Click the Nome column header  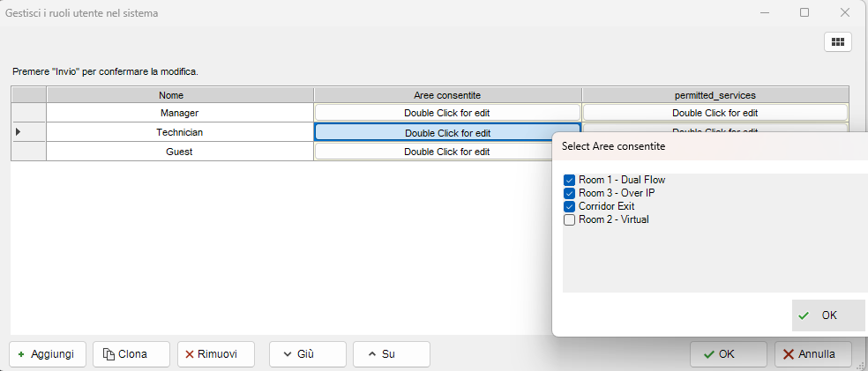pyautogui.click(x=179, y=94)
